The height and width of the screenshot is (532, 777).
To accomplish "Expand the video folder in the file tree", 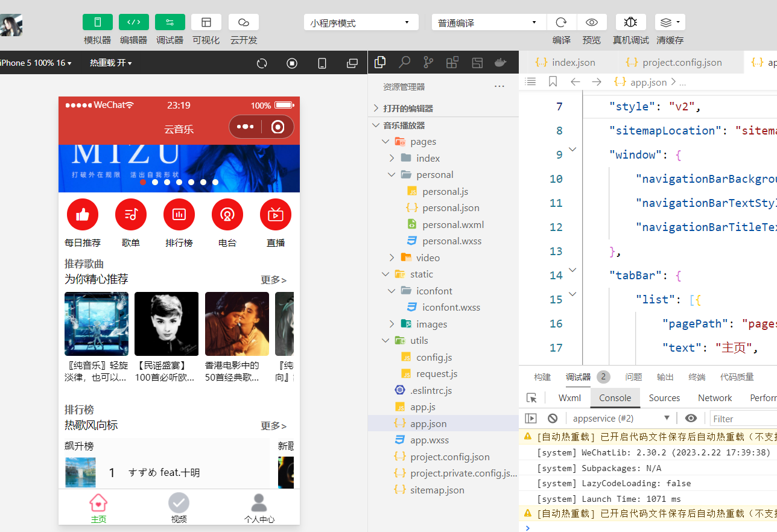I will pyautogui.click(x=427, y=258).
